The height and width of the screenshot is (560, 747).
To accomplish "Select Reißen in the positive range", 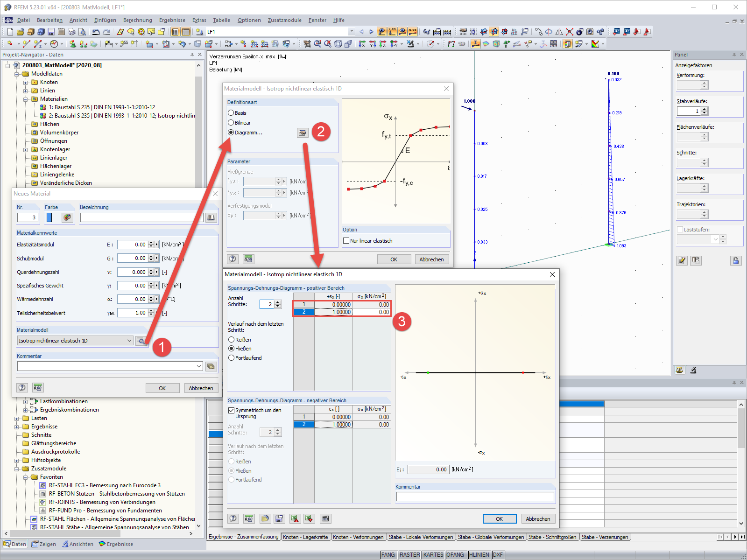I will pos(231,340).
